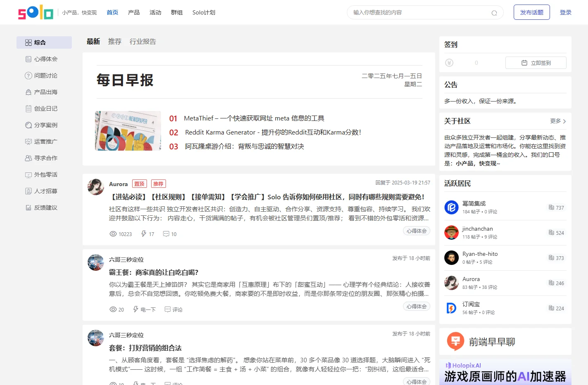Screen dimensions: 588x385
Task: Click the comment icon beside 10 on Aurora's post
Action: coord(166,234)
